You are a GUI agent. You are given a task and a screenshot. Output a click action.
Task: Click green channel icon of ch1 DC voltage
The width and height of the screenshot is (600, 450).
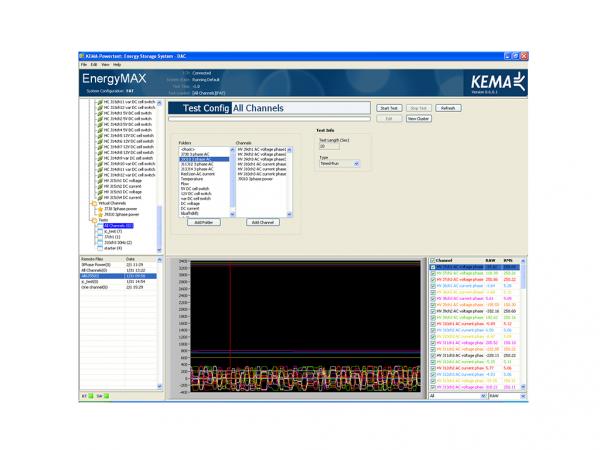pos(100,181)
